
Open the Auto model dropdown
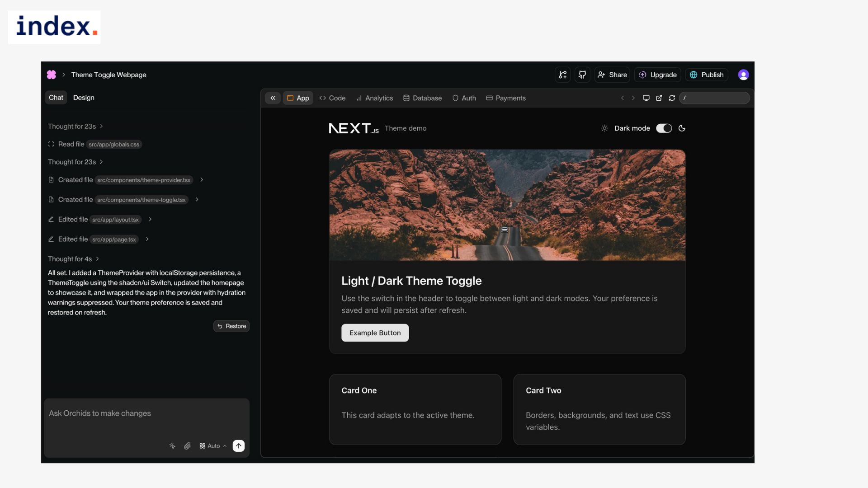click(213, 446)
